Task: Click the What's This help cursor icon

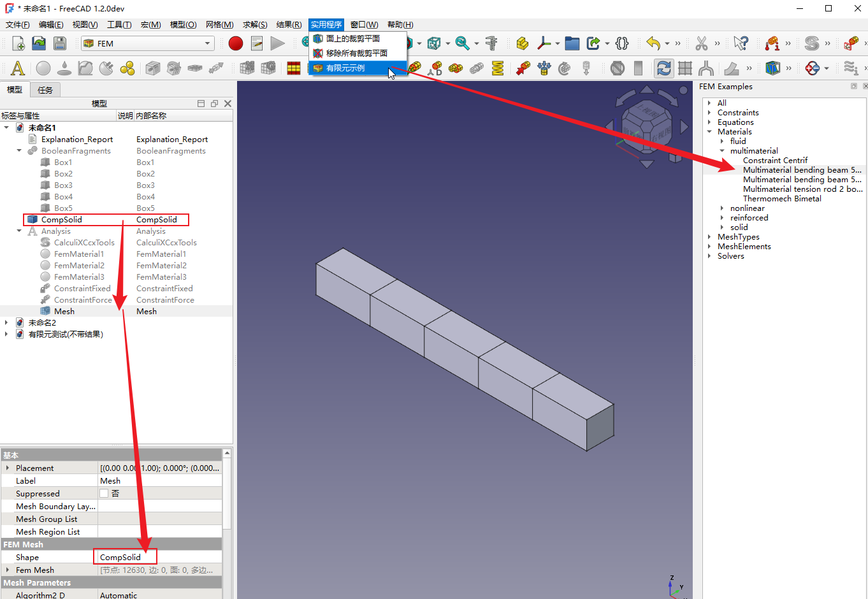Action: pos(741,43)
